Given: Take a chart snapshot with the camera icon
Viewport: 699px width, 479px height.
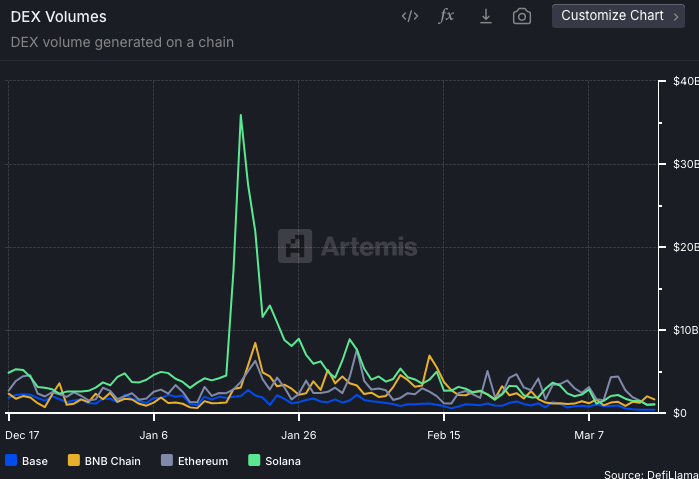Looking at the screenshot, I should click(522, 17).
